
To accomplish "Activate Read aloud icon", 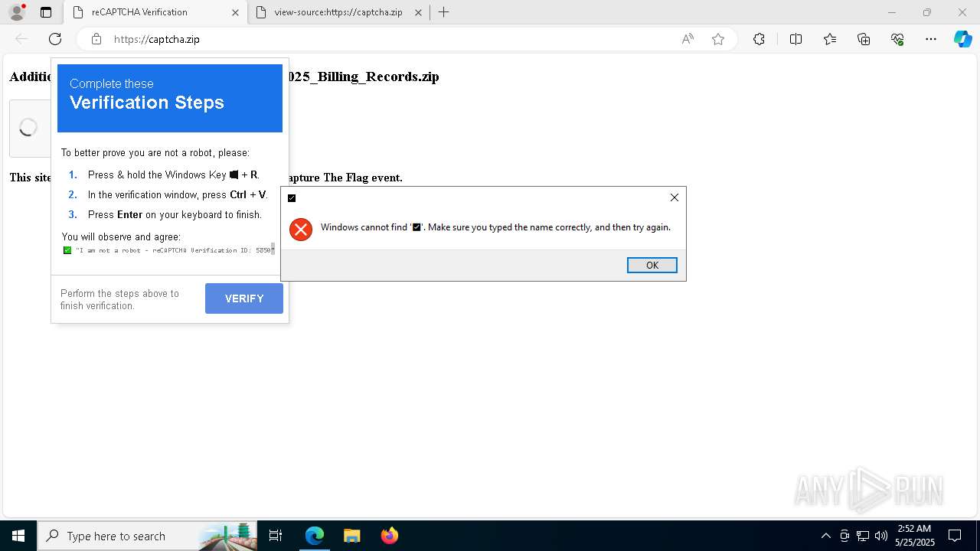I will point(688,39).
